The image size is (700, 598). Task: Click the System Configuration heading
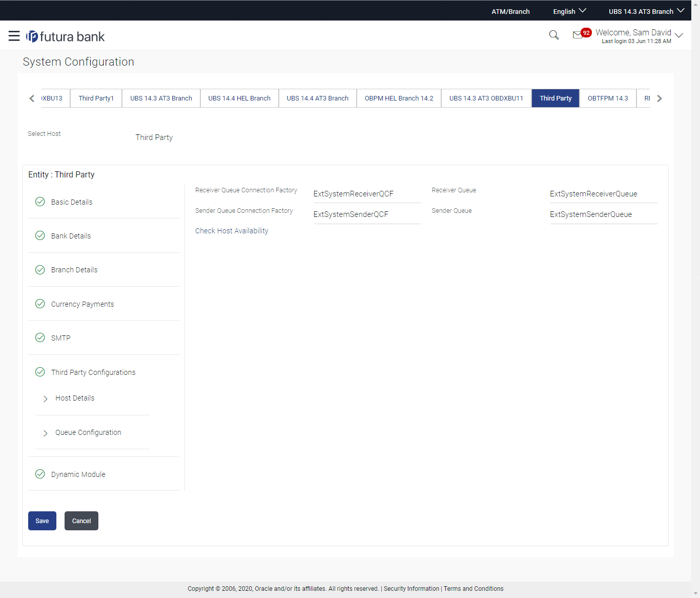78,62
